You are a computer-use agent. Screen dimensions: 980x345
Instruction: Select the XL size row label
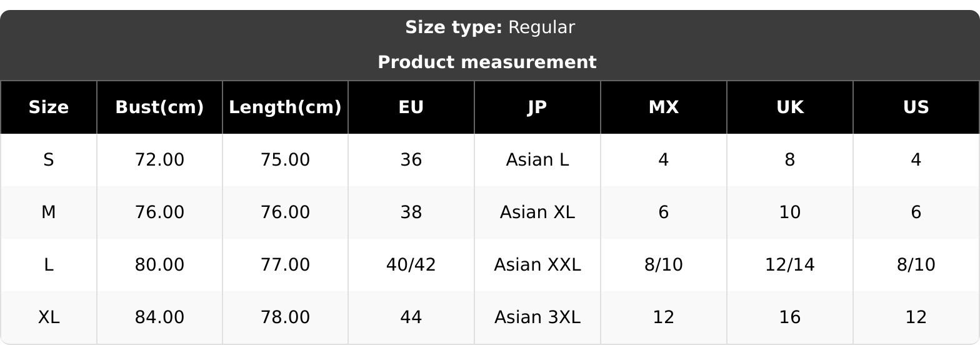tap(49, 317)
